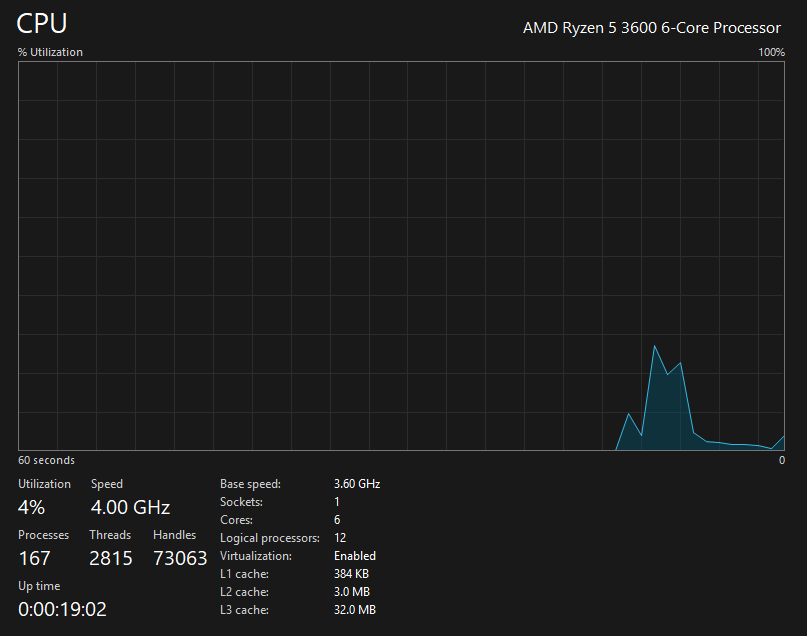Select the AMD Ryzen 5 3600 processor name
Screen dimensions: 807x636
pos(652,28)
